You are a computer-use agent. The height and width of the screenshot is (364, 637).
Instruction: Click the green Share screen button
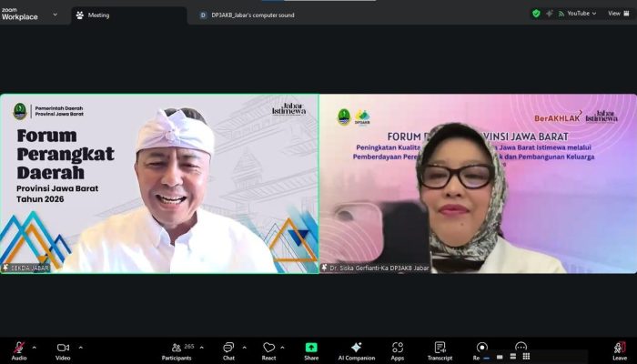[x=311, y=351]
